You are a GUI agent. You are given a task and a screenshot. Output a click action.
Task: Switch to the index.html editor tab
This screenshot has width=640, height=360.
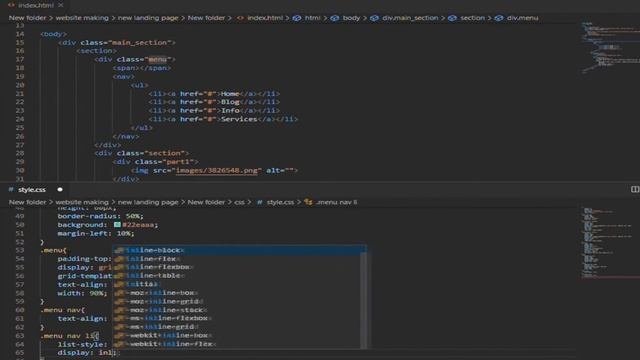[36, 5]
